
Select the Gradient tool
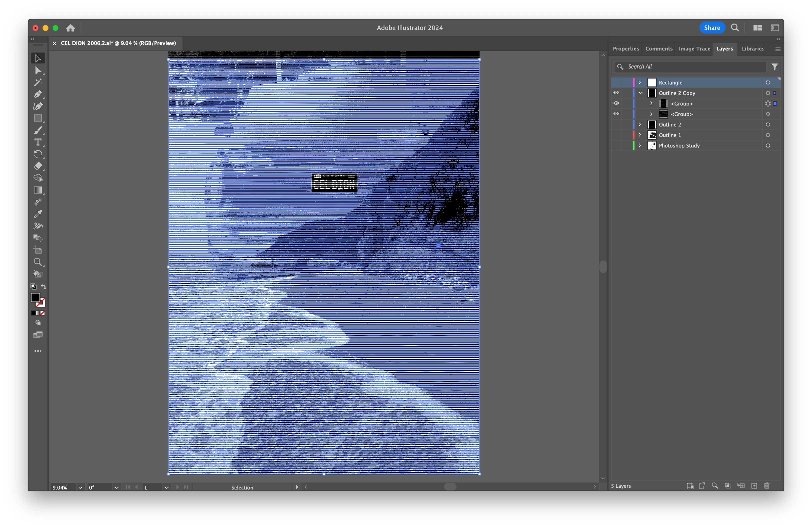(x=37, y=190)
